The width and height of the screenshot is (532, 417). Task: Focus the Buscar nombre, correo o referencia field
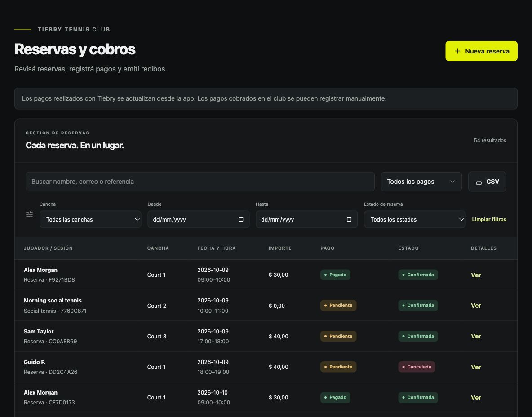200,182
